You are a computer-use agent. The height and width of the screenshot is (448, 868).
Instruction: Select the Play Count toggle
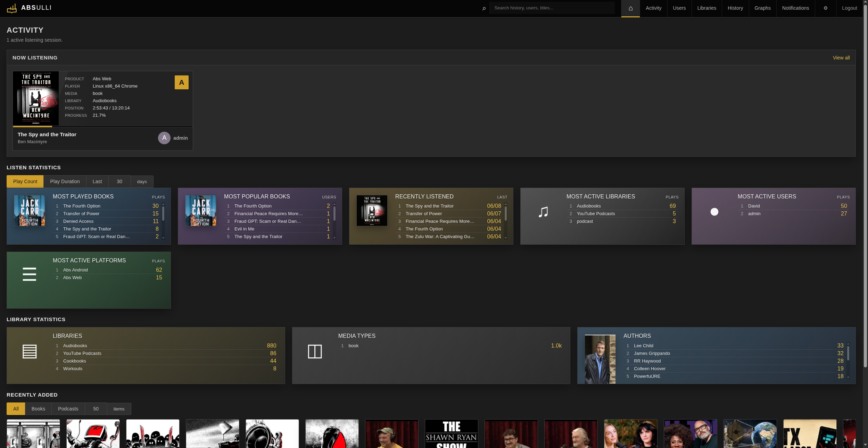(x=25, y=181)
